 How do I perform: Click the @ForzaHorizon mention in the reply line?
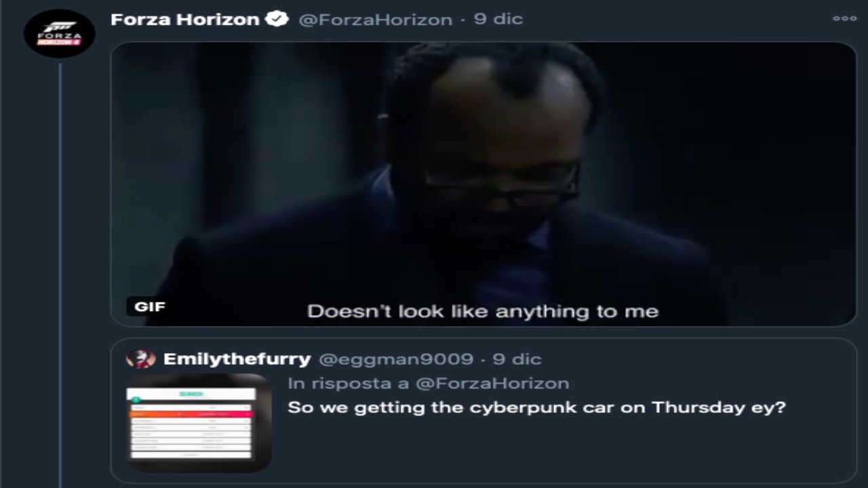click(492, 384)
